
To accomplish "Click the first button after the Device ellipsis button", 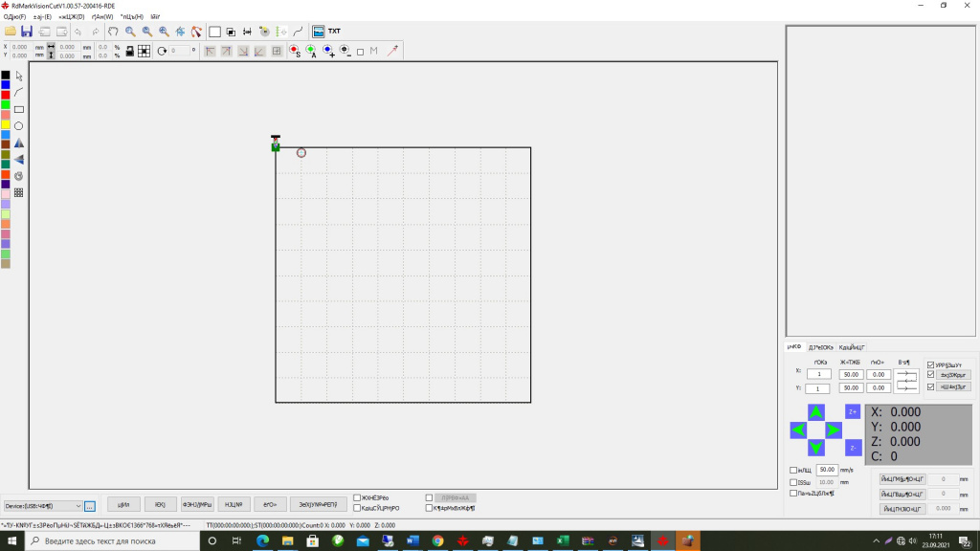I will coord(123,505).
